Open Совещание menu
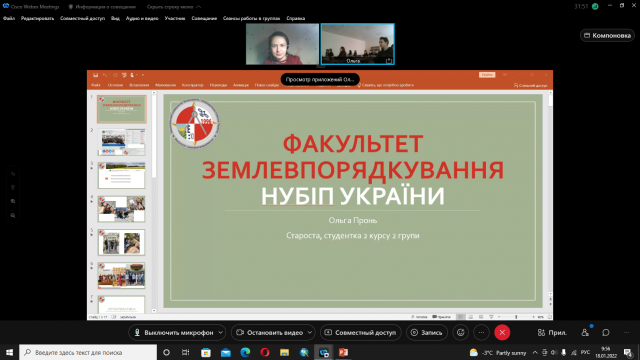Viewport: 640px width, 360px height. (204, 18)
